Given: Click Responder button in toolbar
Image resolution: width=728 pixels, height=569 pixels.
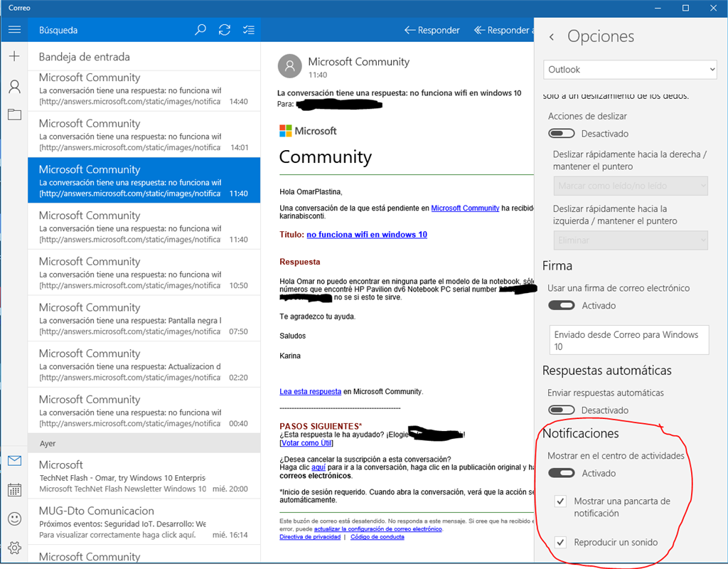Looking at the screenshot, I should (432, 30).
